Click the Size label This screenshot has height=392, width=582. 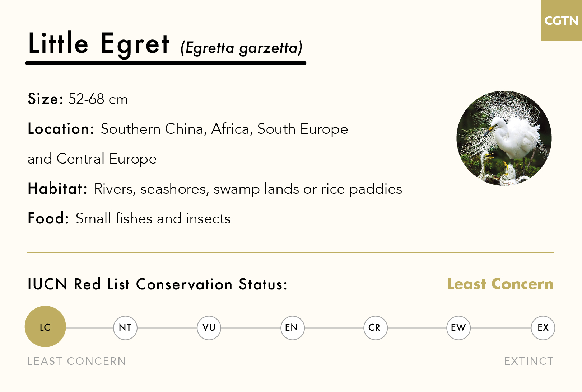click(x=45, y=99)
